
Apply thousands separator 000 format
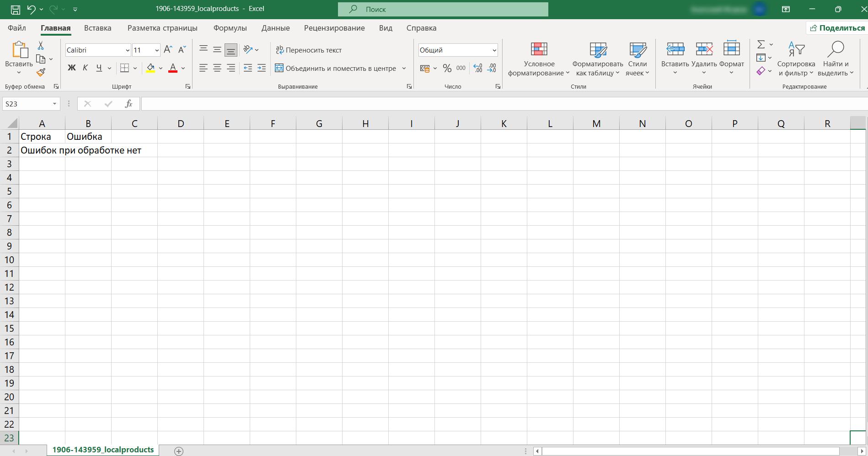pyautogui.click(x=461, y=68)
